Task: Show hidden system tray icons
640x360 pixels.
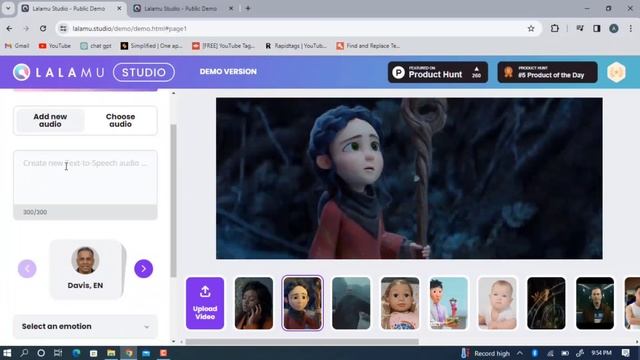Action: pyautogui.click(x=520, y=353)
